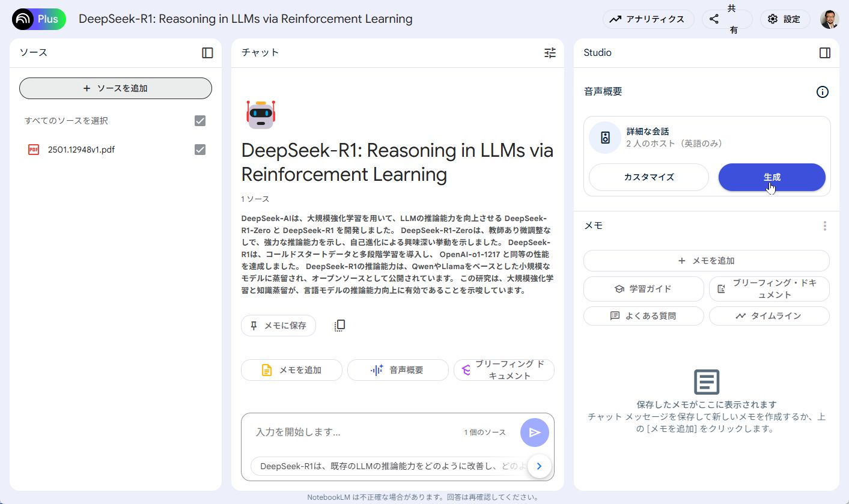This screenshot has width=849, height=504.
Task: Show next suggested questions chevron
Action: coord(539,466)
